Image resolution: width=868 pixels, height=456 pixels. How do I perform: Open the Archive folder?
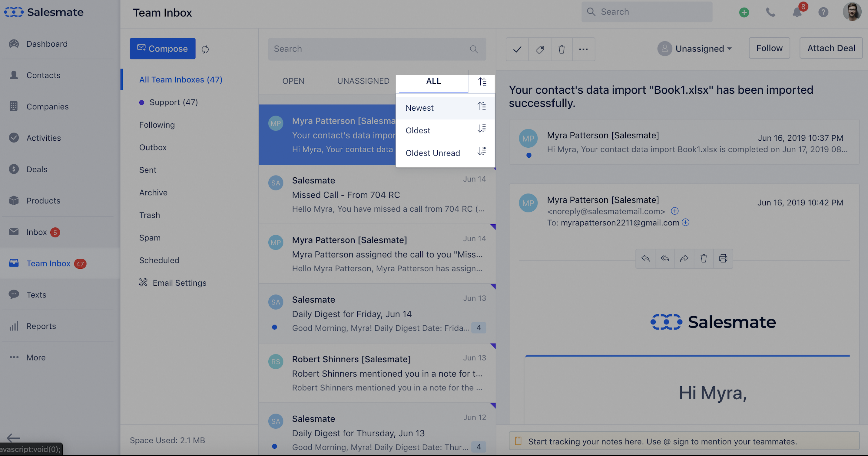point(153,193)
